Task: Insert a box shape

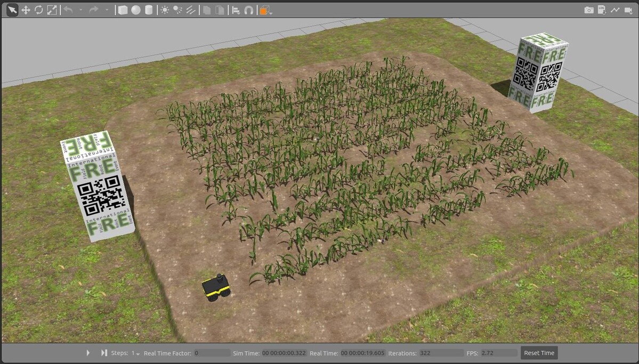Action: tap(123, 10)
